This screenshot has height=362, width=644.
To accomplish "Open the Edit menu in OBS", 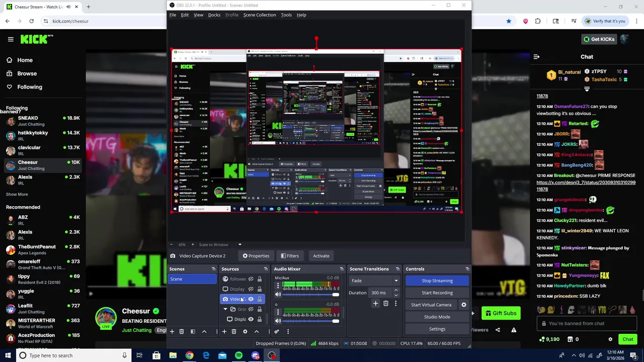I will pyautogui.click(x=185, y=15).
